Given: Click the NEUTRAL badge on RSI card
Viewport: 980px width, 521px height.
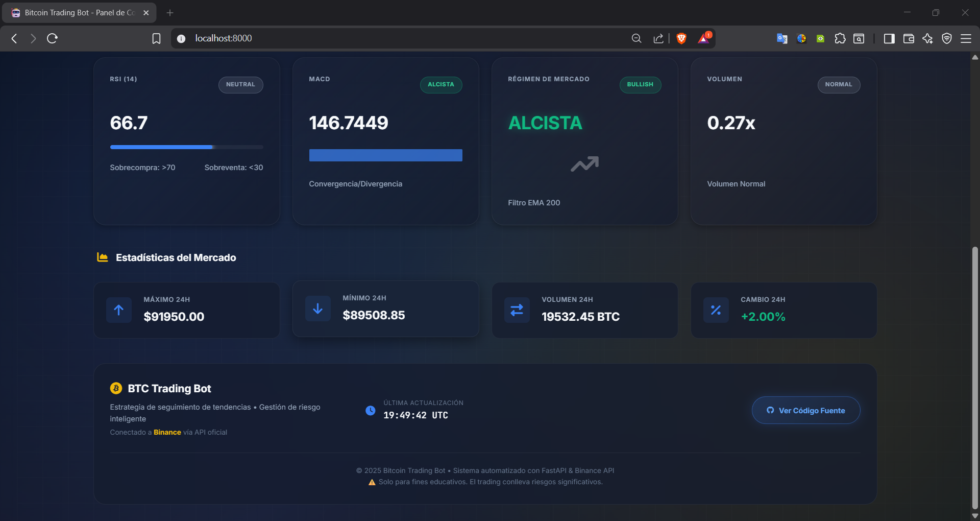Looking at the screenshot, I should 240,85.
